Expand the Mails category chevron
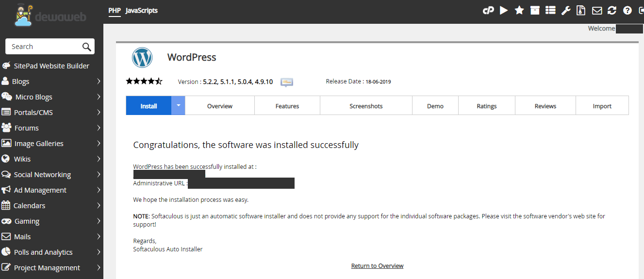Image resolution: width=644 pixels, height=279 pixels. [99, 236]
